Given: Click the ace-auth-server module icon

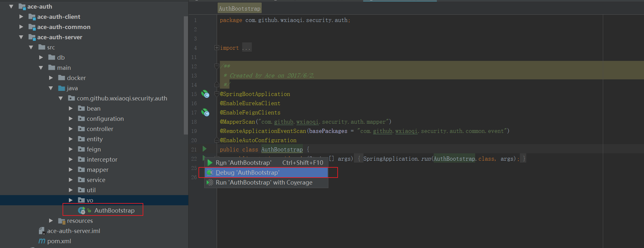Looking at the screenshot, I should point(32,37).
